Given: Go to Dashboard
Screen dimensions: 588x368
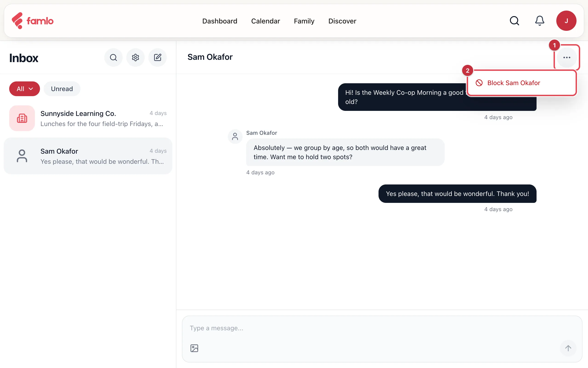Looking at the screenshot, I should pos(220,21).
